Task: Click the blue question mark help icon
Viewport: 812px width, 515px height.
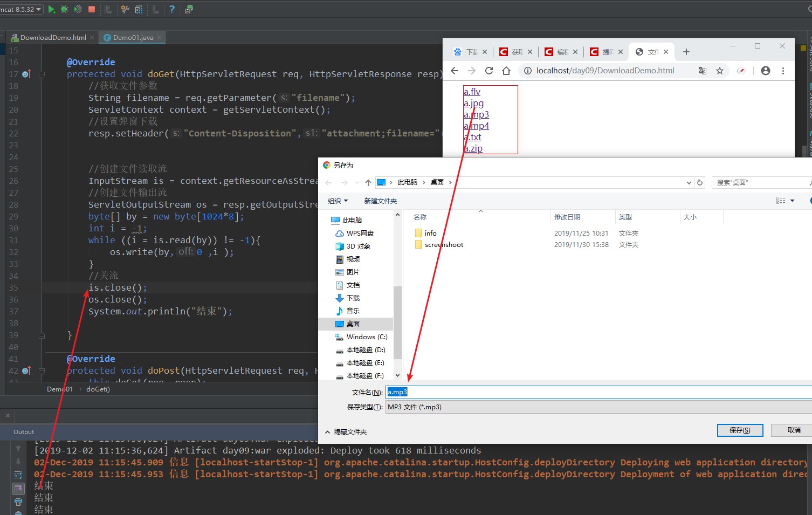Action: [172, 9]
